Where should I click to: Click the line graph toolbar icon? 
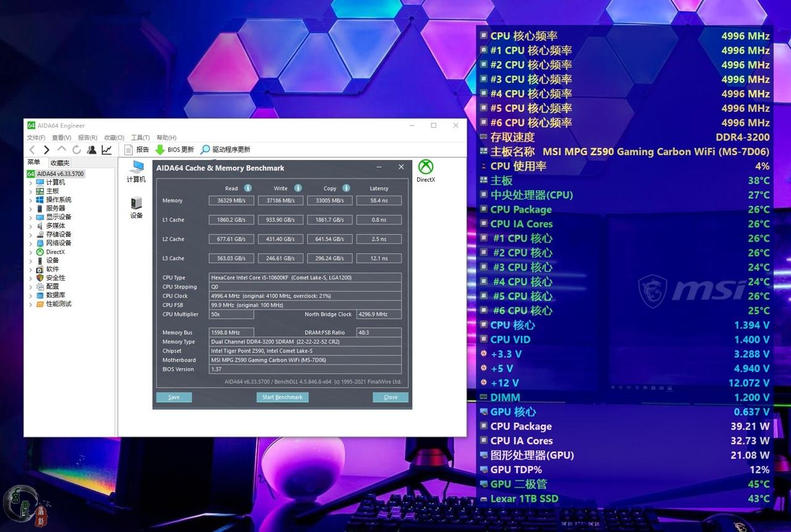tap(107, 150)
